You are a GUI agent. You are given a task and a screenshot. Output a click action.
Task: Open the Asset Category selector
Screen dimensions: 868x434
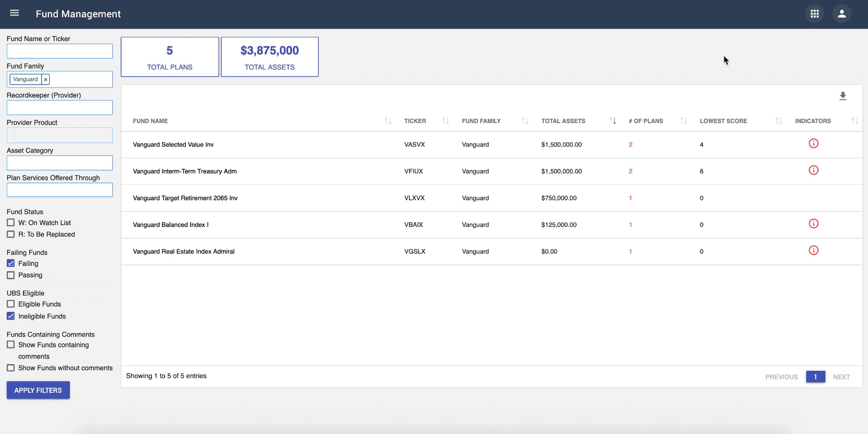click(x=60, y=163)
